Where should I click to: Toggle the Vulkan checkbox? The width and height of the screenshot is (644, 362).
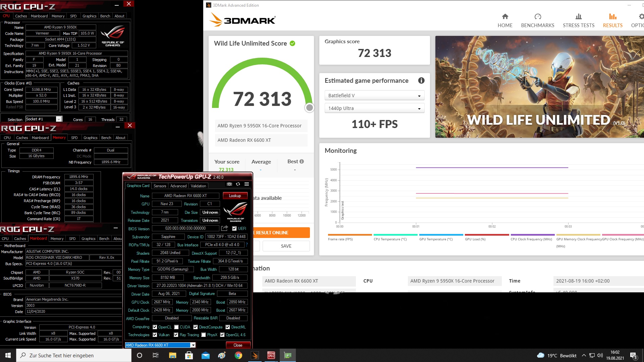[x=155, y=335]
